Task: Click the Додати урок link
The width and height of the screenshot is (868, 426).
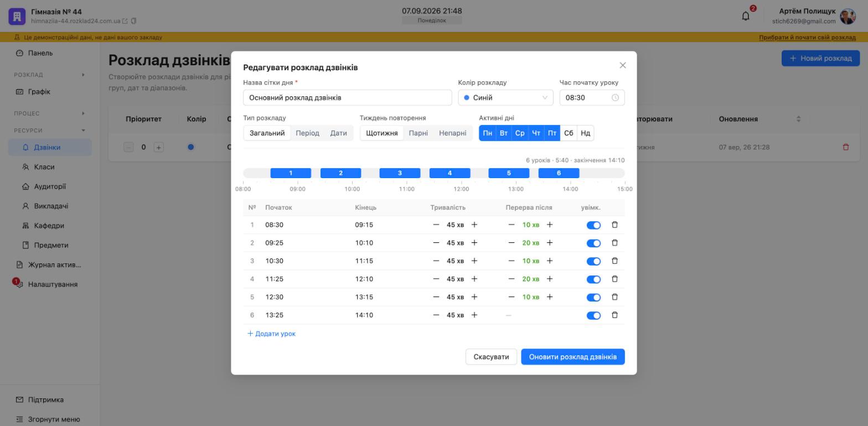Action: pyautogui.click(x=271, y=334)
